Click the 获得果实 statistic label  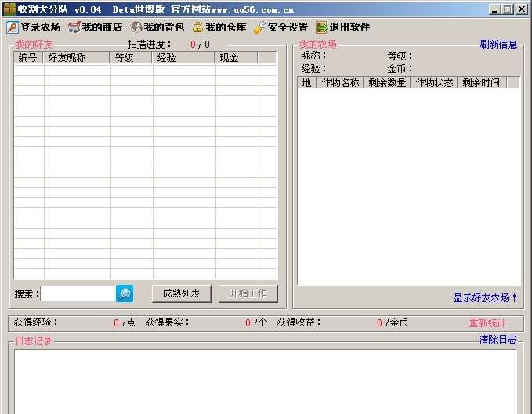click(x=167, y=322)
